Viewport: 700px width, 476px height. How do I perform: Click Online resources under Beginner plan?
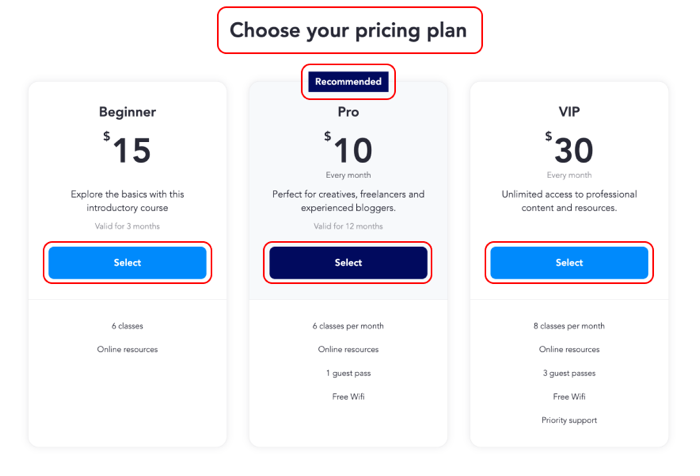[127, 349]
